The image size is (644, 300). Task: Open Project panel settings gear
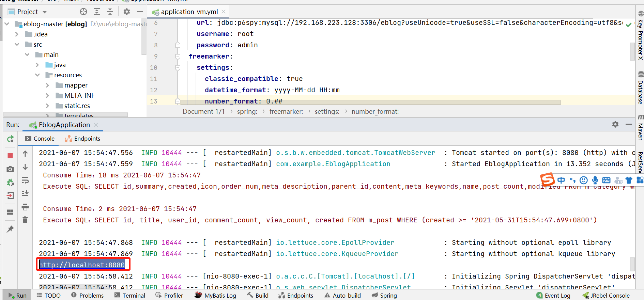point(127,12)
